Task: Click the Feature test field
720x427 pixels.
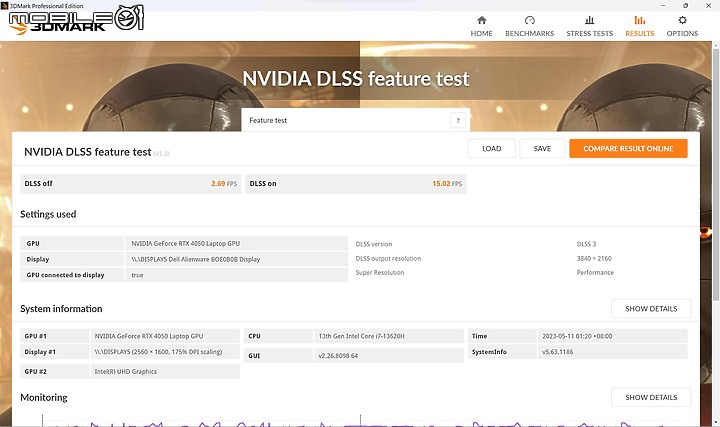Action: (x=355, y=120)
